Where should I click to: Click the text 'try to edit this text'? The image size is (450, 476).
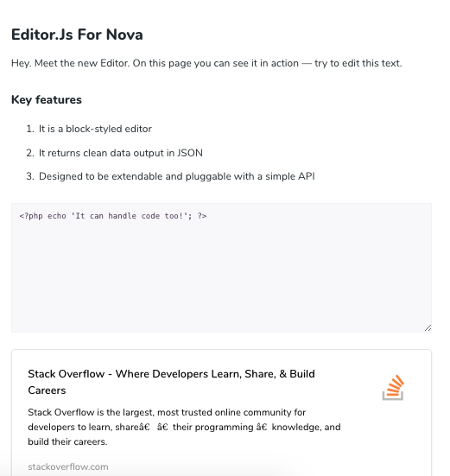pyautogui.click(x=358, y=63)
